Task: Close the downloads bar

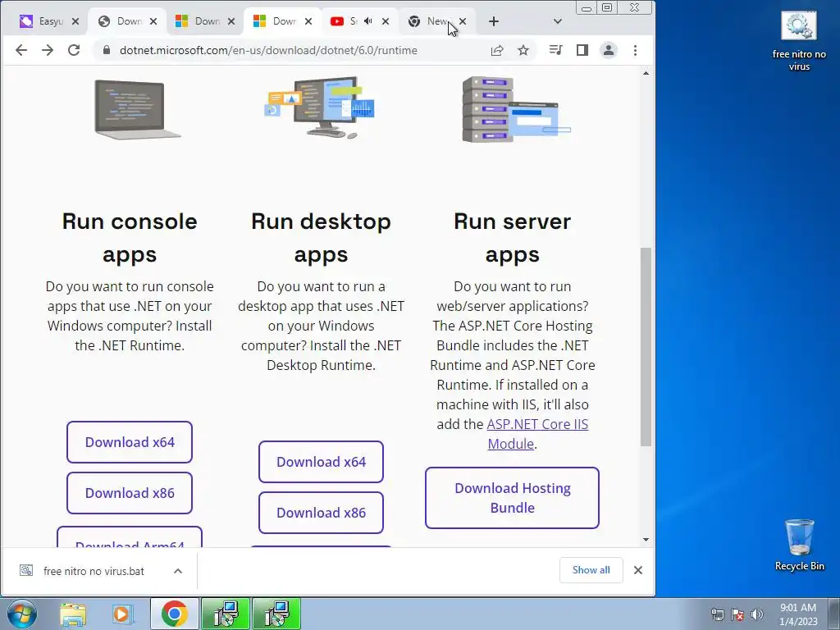Action: (638, 570)
